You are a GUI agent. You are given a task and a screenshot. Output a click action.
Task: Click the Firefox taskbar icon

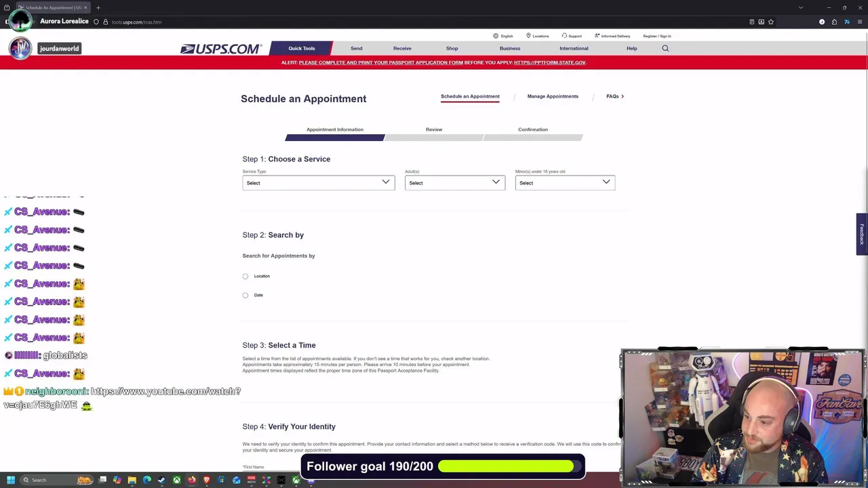[192, 480]
